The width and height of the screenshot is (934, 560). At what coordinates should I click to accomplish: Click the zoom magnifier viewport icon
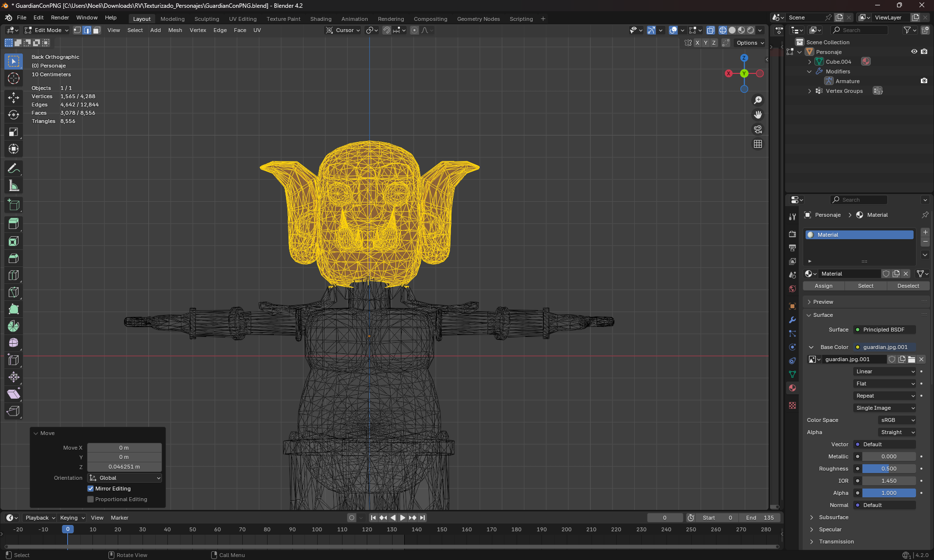[758, 100]
